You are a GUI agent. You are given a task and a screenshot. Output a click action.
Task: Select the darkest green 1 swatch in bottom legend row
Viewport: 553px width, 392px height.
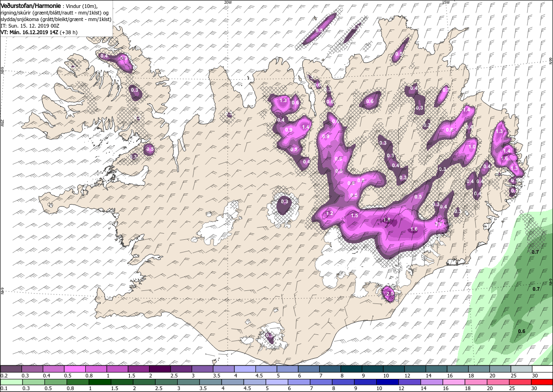pyautogui.click(x=100, y=382)
